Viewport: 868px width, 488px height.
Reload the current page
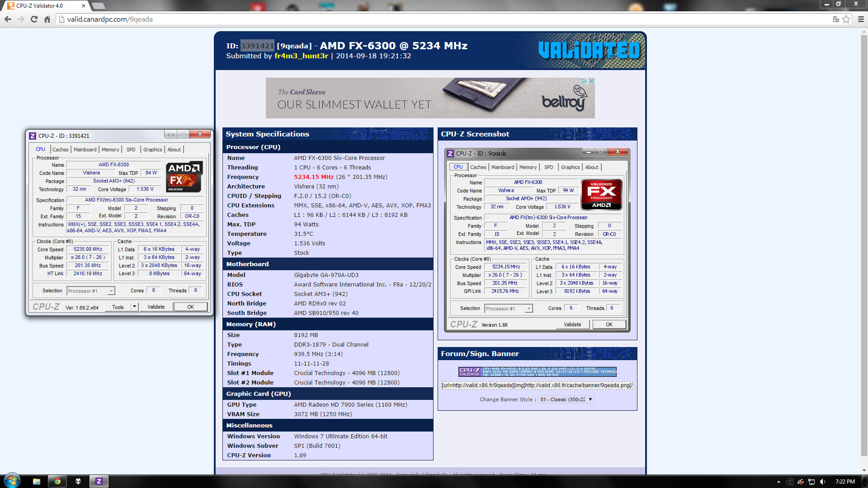point(34,19)
